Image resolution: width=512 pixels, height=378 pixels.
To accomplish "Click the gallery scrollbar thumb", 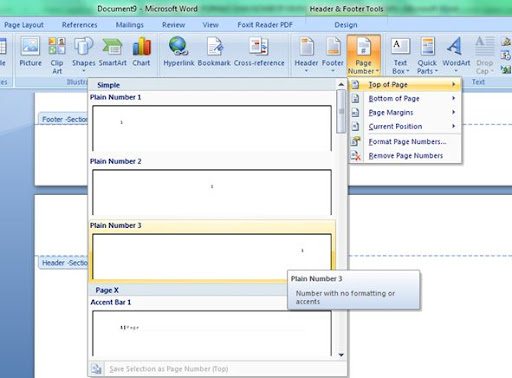I will tap(341, 111).
